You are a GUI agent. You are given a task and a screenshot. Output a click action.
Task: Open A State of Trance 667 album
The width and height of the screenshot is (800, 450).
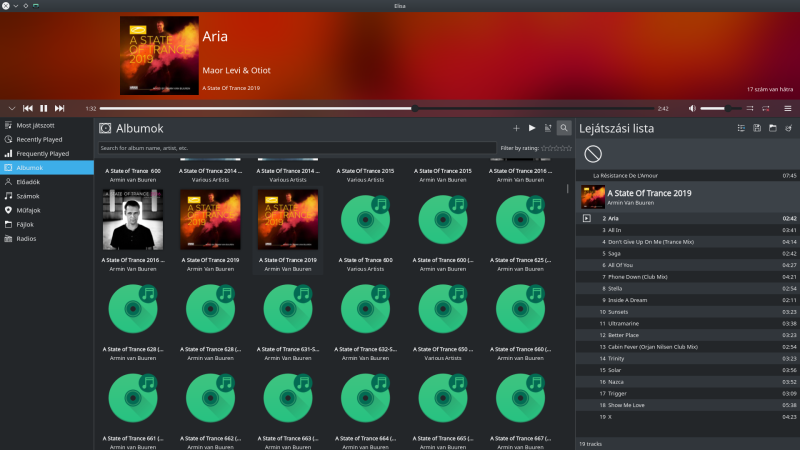(520, 398)
